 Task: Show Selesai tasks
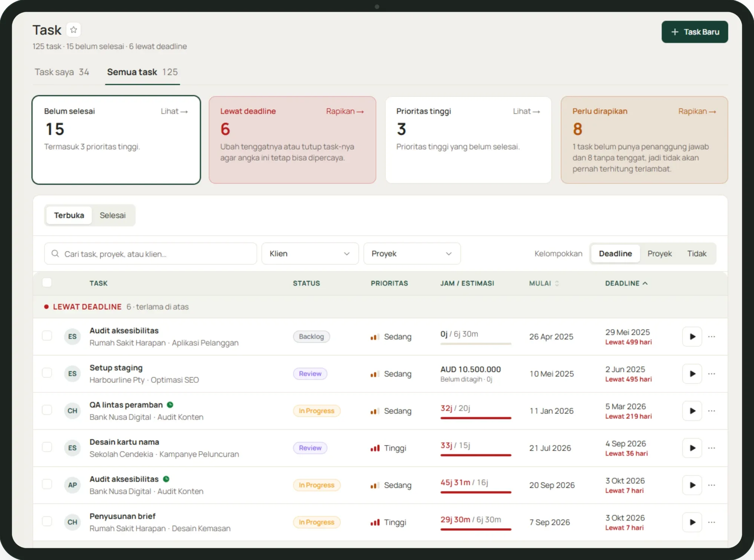tap(112, 215)
